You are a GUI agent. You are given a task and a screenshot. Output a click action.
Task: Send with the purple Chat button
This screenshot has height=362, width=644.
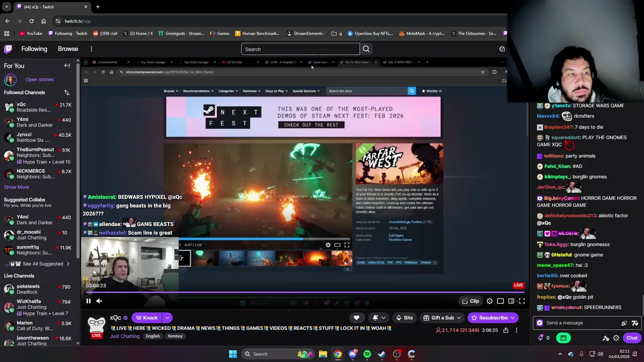click(x=632, y=338)
